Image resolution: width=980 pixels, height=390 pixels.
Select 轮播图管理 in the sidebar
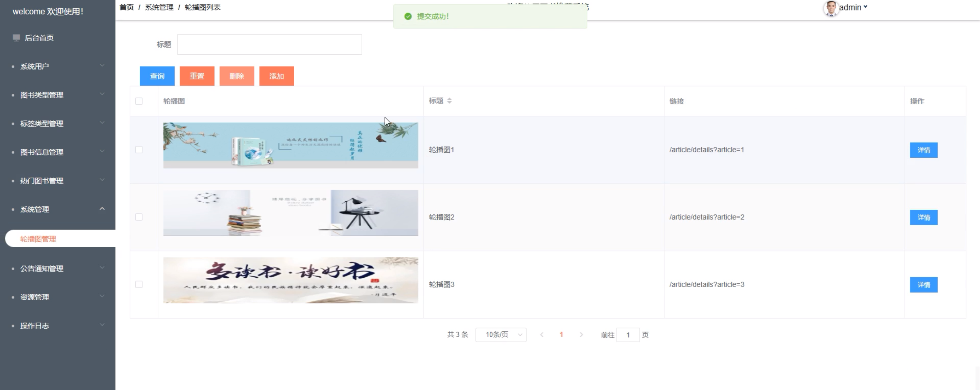click(x=38, y=239)
